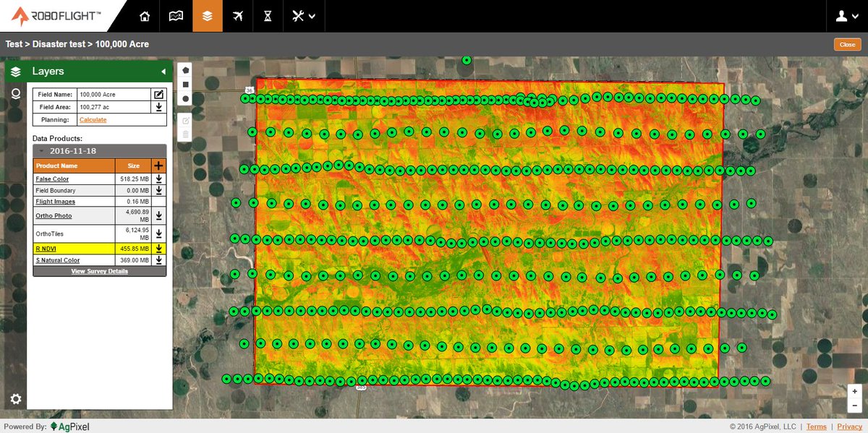The height and width of the screenshot is (433, 868).
Task: Open the airplane flights icon
Action: pos(238,16)
